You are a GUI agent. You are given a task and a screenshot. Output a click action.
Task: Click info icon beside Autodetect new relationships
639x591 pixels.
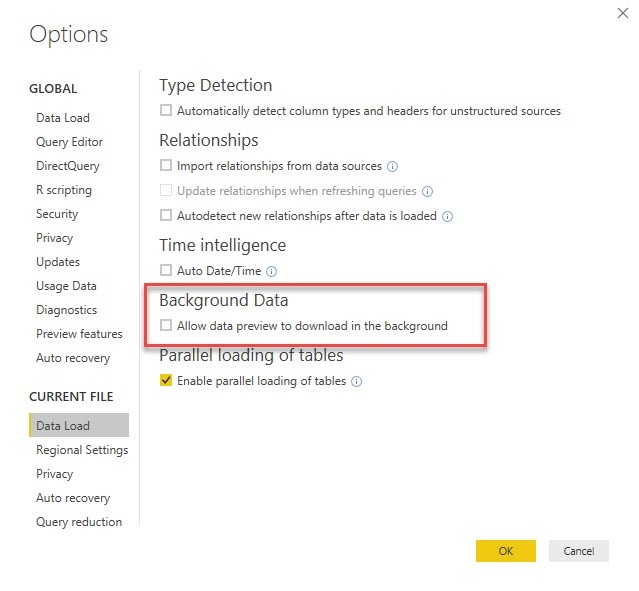click(447, 216)
